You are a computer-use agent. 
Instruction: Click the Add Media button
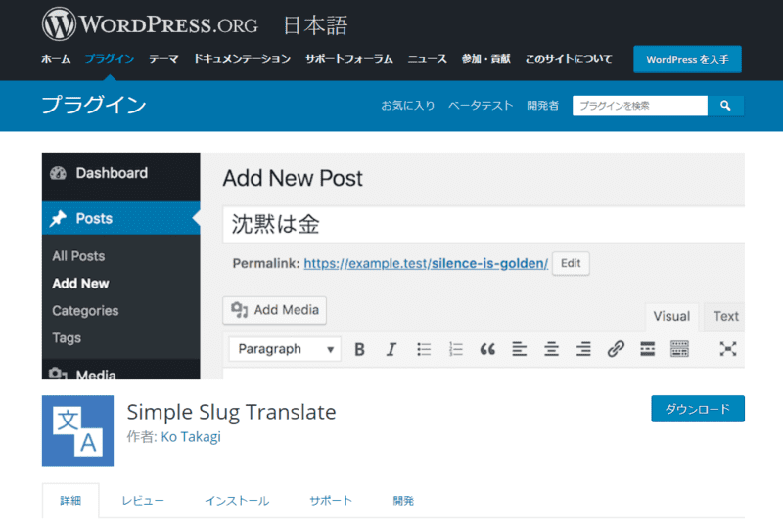pyautogui.click(x=275, y=310)
